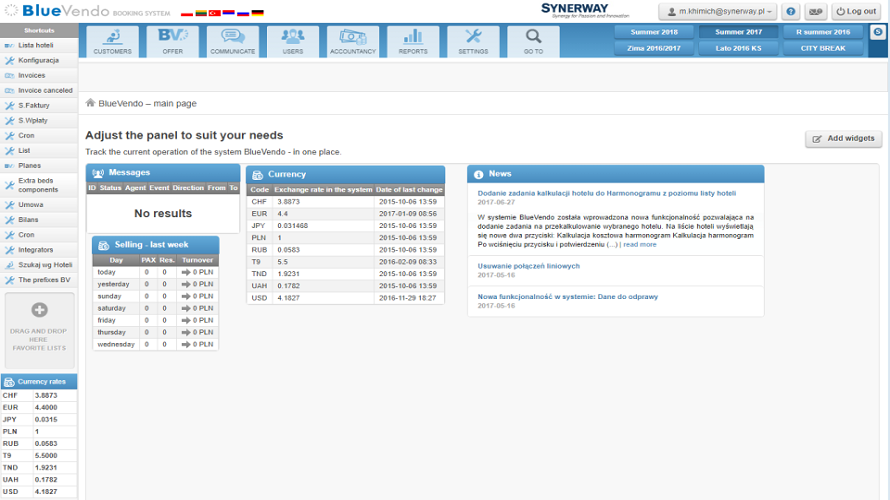Click the BlueVendo logo

coord(87,11)
